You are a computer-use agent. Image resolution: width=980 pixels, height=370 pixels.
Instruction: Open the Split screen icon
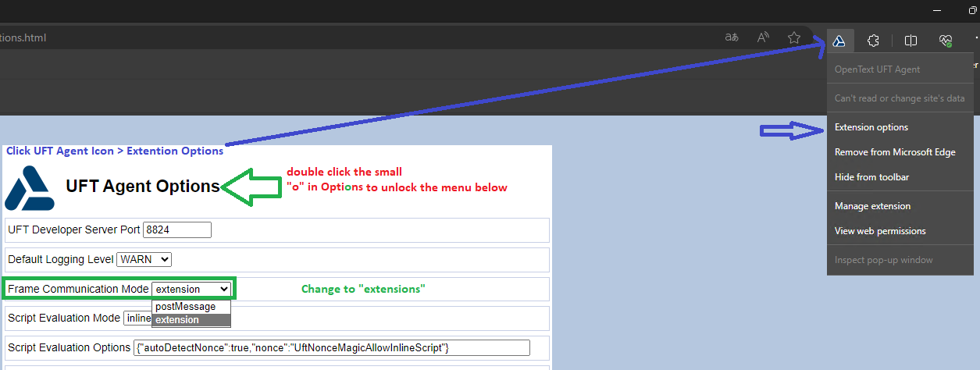pos(911,41)
